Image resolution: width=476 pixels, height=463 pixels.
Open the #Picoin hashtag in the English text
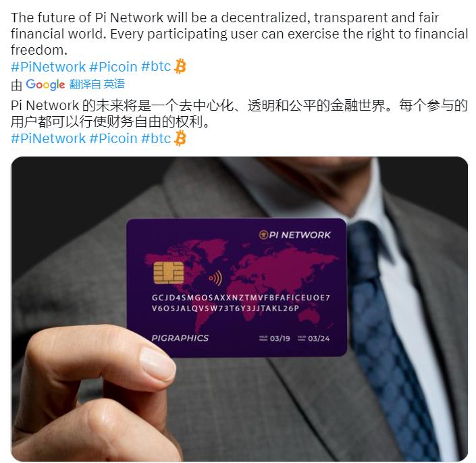pos(113,67)
